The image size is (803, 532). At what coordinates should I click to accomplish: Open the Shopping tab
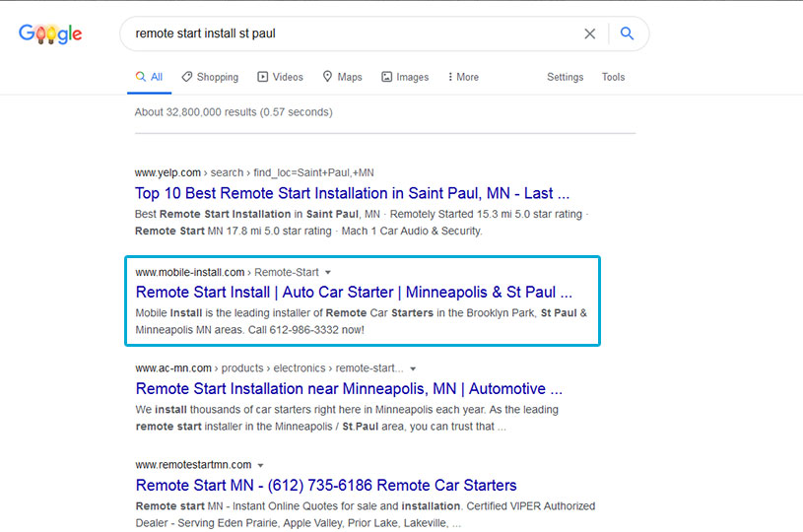(210, 77)
